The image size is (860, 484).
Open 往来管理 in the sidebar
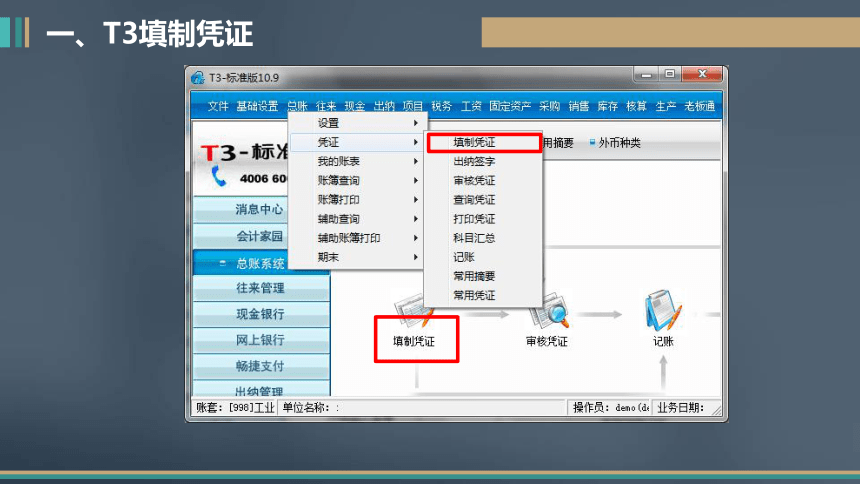(x=261, y=288)
